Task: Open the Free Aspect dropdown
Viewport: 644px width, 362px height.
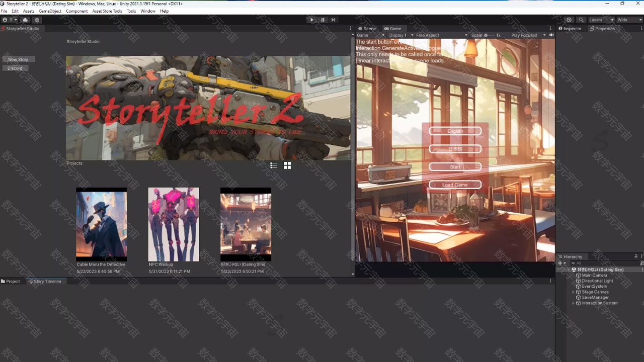Action: tap(442, 35)
